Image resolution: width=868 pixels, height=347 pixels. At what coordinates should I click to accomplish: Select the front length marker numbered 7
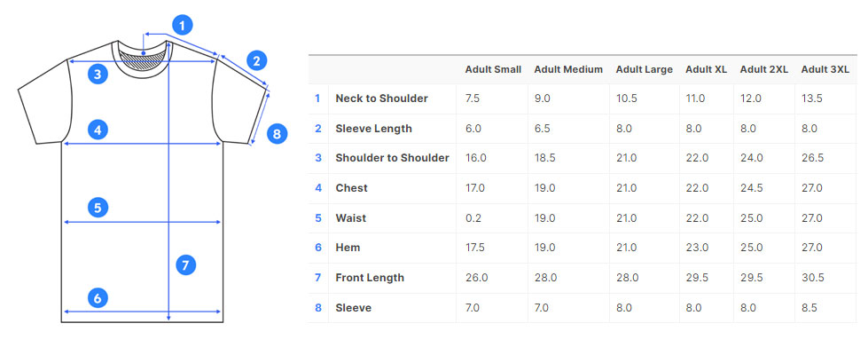click(185, 265)
